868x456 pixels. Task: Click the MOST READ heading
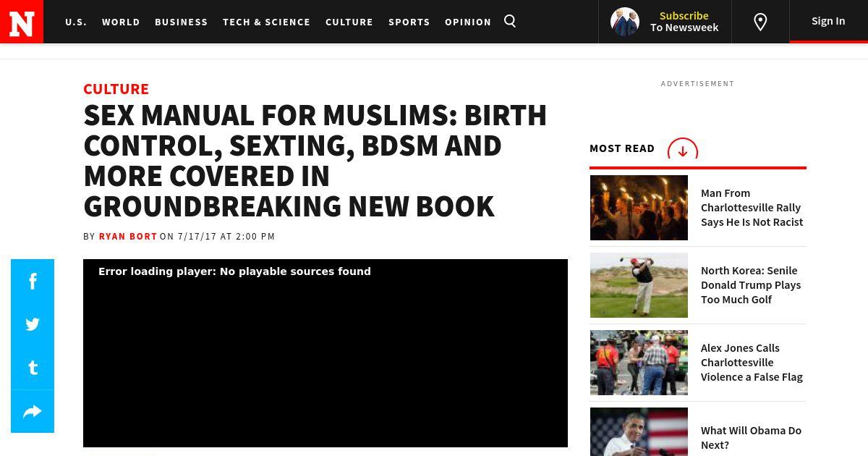click(622, 148)
